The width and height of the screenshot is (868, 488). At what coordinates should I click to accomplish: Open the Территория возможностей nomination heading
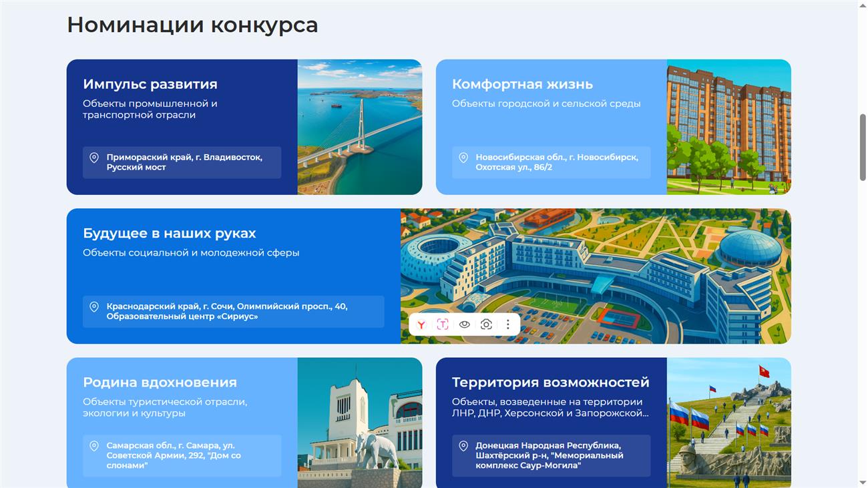[x=550, y=383]
